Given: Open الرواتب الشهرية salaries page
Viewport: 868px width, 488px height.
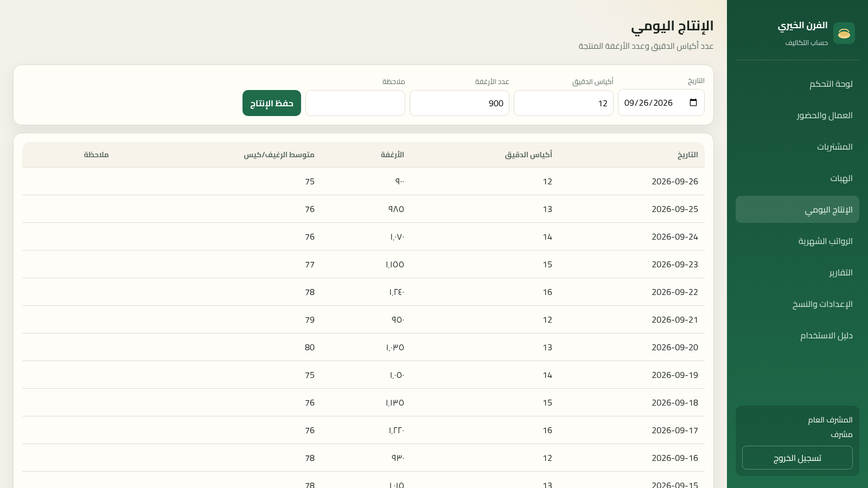Looking at the screenshot, I should tap(797, 241).
